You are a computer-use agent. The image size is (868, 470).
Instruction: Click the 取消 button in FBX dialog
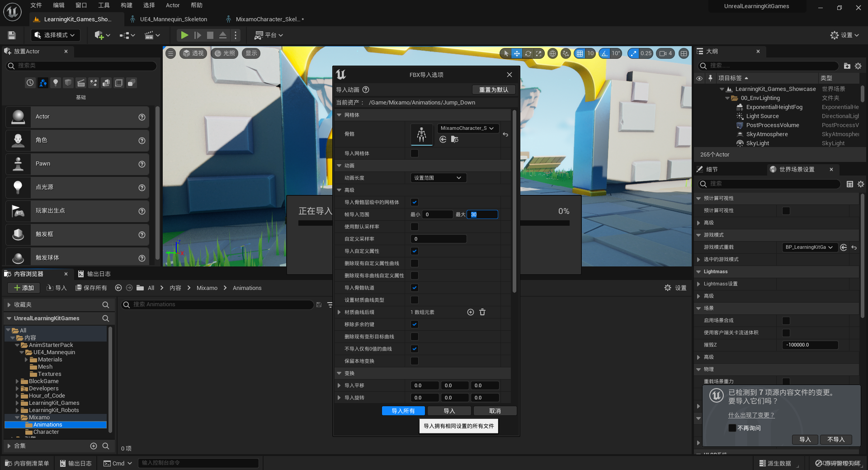pyautogui.click(x=495, y=411)
